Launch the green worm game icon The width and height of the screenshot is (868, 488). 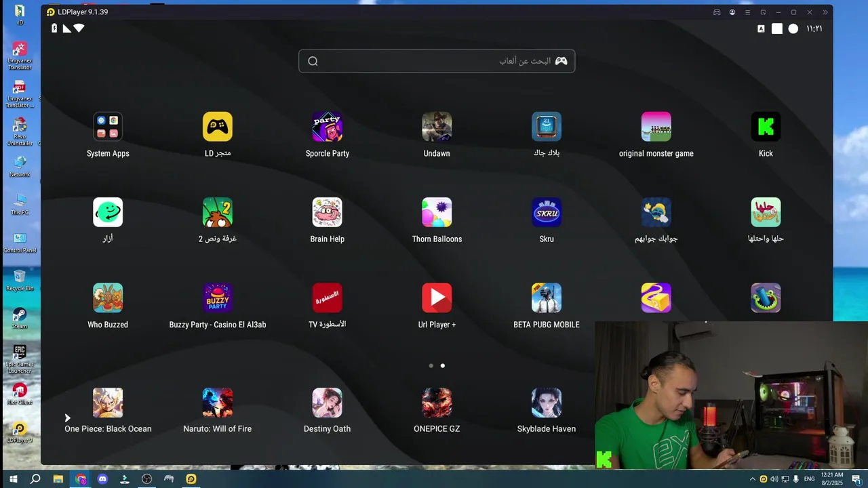click(x=766, y=298)
